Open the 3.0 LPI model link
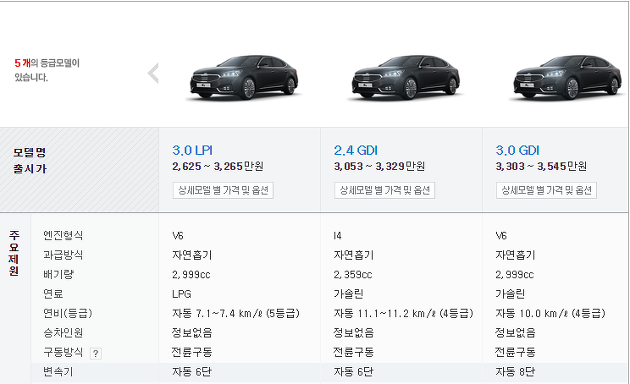The image size is (630, 384). [x=192, y=150]
